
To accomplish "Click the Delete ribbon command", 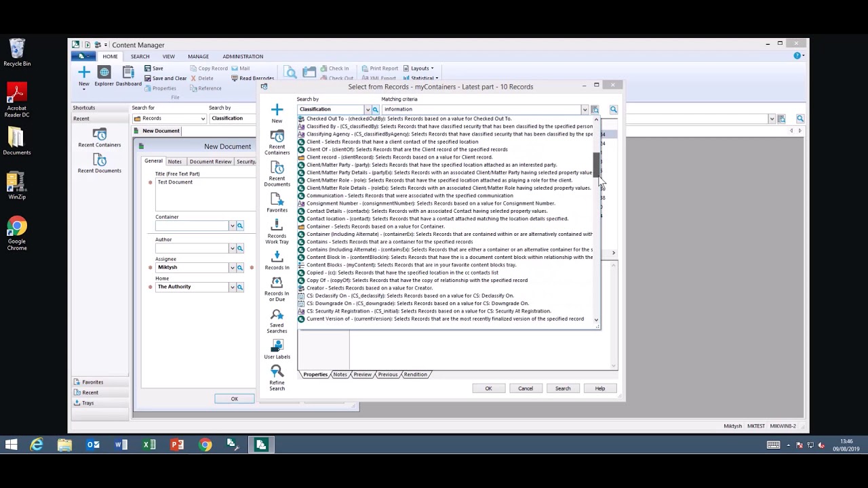I will tap(202, 79).
